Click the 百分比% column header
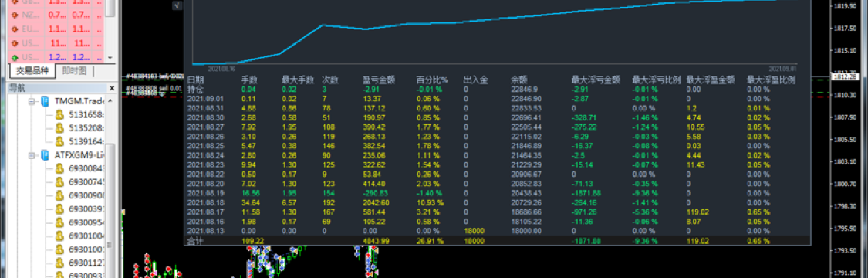The height and width of the screenshot is (278, 868). pos(432,80)
